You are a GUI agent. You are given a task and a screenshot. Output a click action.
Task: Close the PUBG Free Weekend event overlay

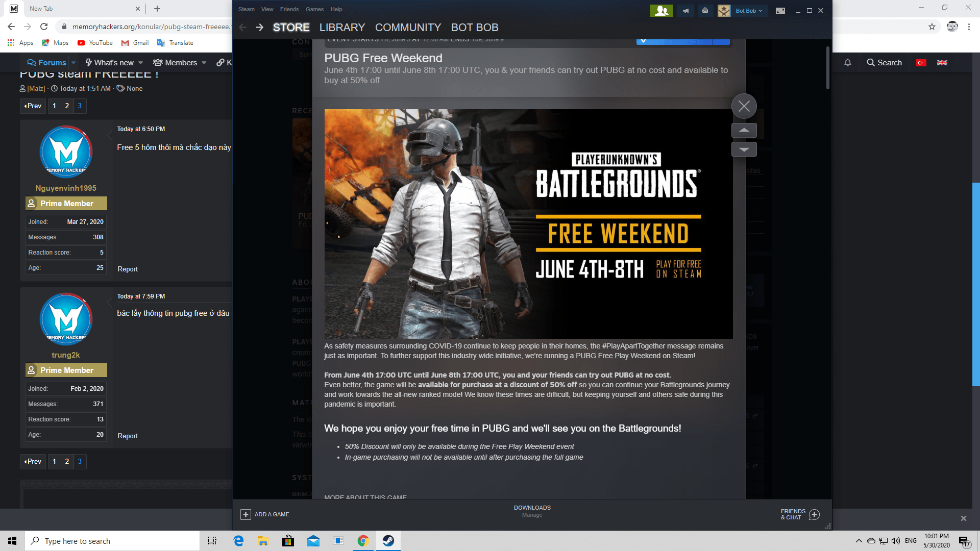744,106
